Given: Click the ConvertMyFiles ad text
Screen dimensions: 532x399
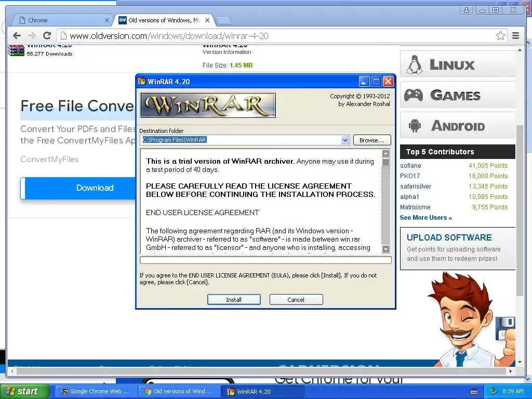Looking at the screenshot, I should click(x=49, y=159).
